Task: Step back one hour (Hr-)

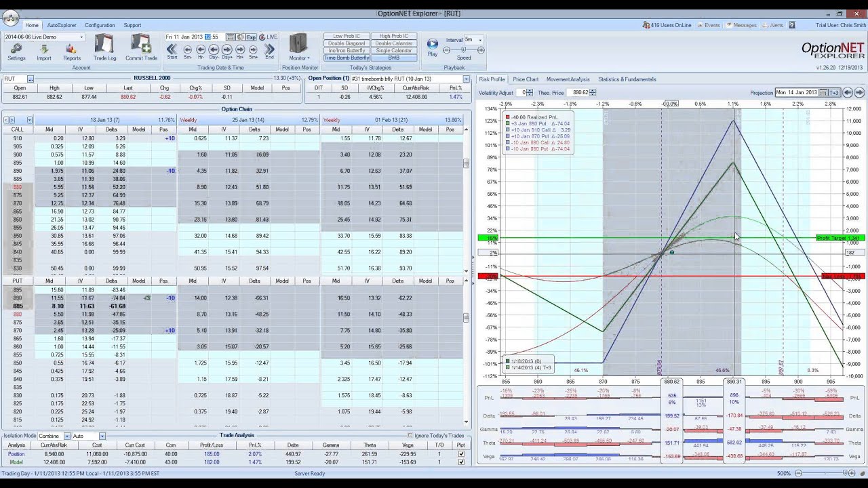Action: click(201, 52)
